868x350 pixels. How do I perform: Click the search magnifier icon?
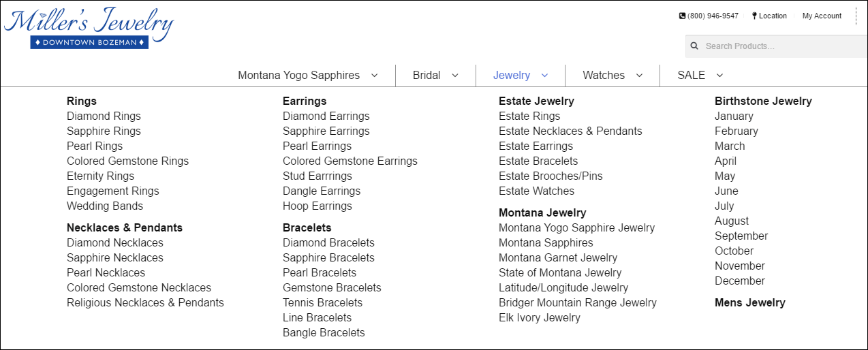[694, 46]
